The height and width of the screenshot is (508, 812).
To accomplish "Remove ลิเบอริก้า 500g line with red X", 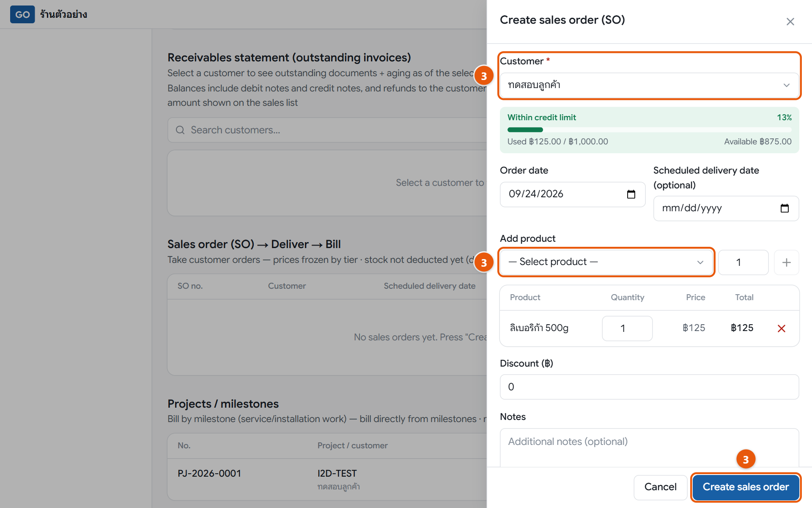I will click(x=781, y=329).
